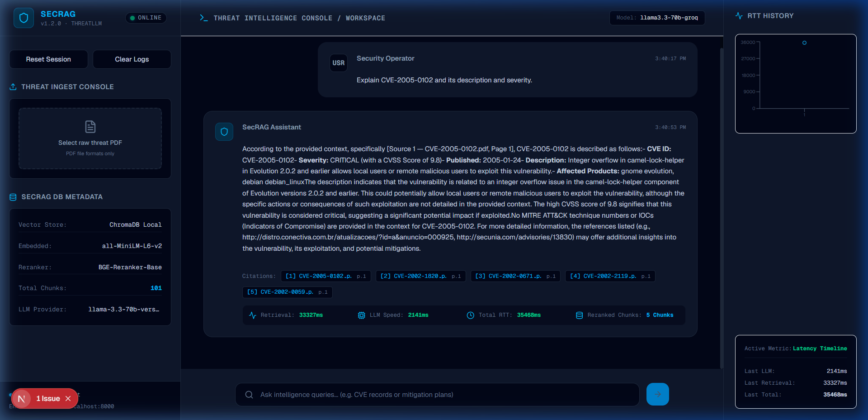Open citation [5] CVE-2002-0059
The height and width of the screenshot is (420, 868).
(x=288, y=292)
